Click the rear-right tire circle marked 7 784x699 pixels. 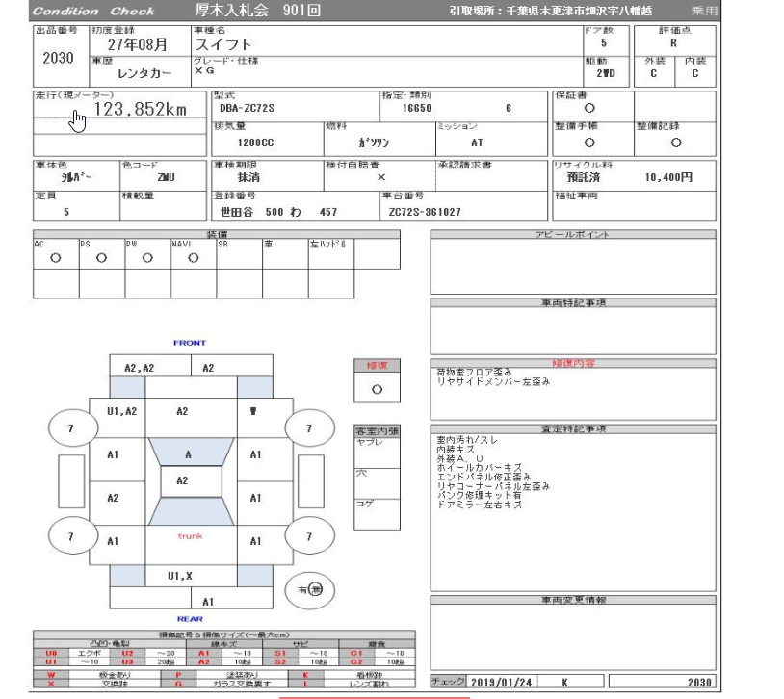pyautogui.click(x=308, y=535)
